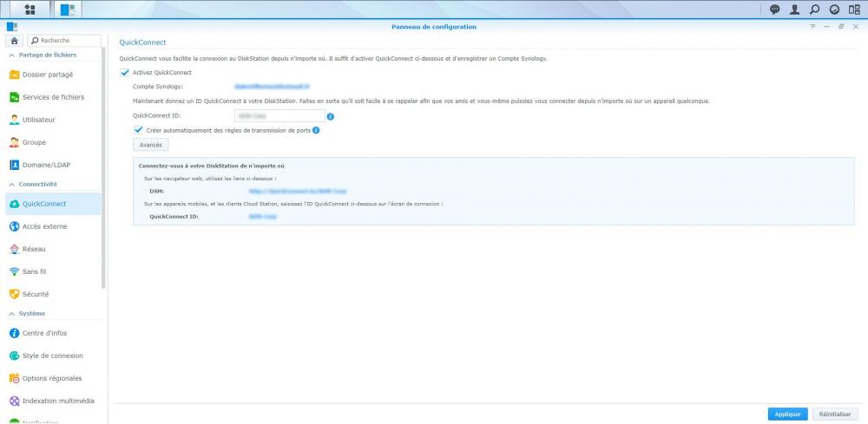868x424 pixels.
Task: Click the pilot view checkmark-circle icon
Action: point(834,10)
